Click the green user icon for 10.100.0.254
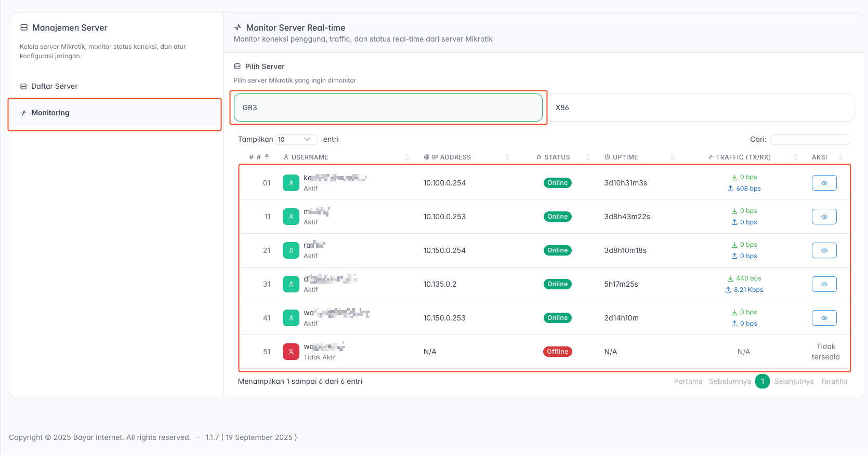This screenshot has width=868, height=455. click(x=291, y=183)
